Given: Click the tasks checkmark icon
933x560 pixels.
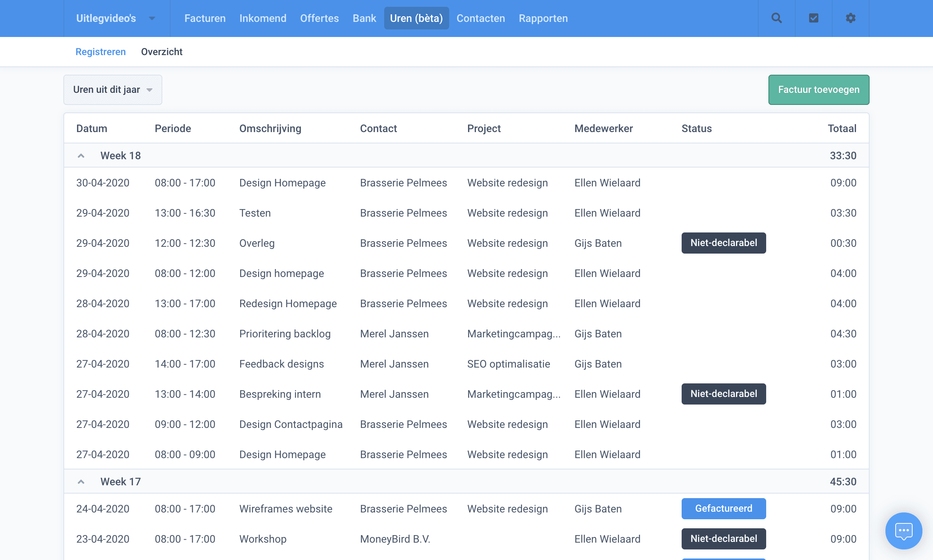Looking at the screenshot, I should 813,18.
